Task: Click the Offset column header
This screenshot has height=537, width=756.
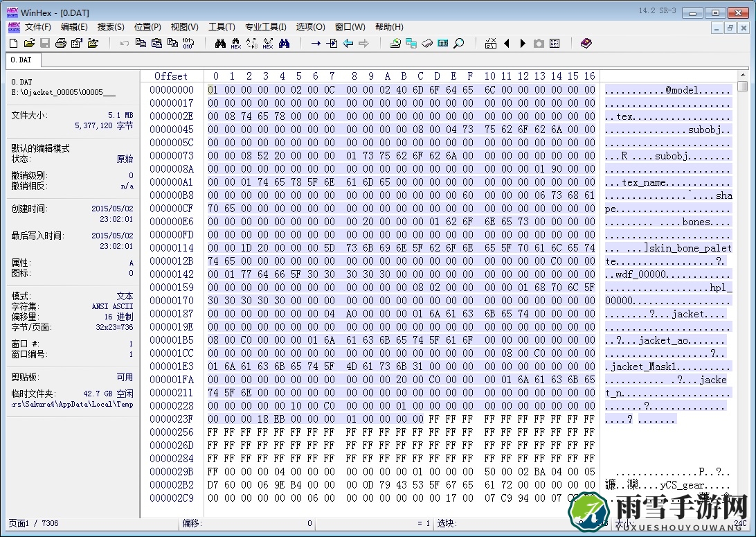Action: click(x=171, y=76)
